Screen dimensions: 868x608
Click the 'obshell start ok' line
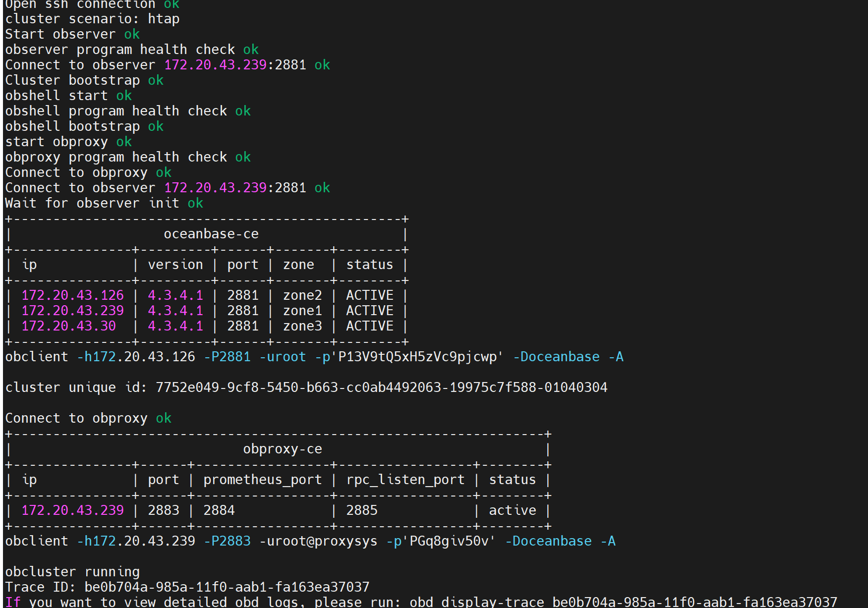click(68, 96)
